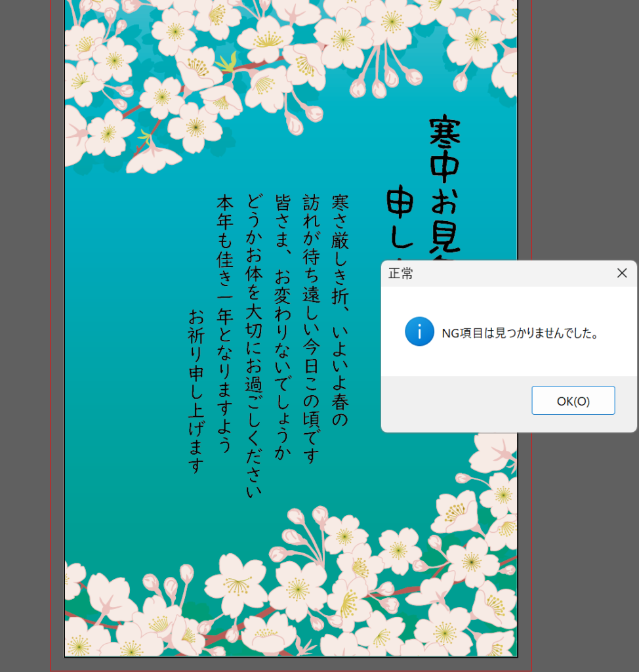Viewport: 639px width, 672px height.
Task: Click the OK(O) button in the dialog
Action: [x=573, y=400]
